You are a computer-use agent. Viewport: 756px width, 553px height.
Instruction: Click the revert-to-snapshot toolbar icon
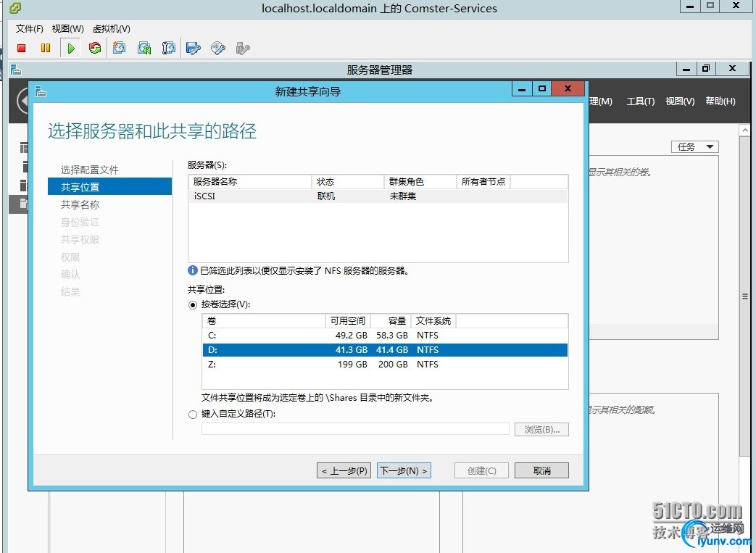coord(144,48)
